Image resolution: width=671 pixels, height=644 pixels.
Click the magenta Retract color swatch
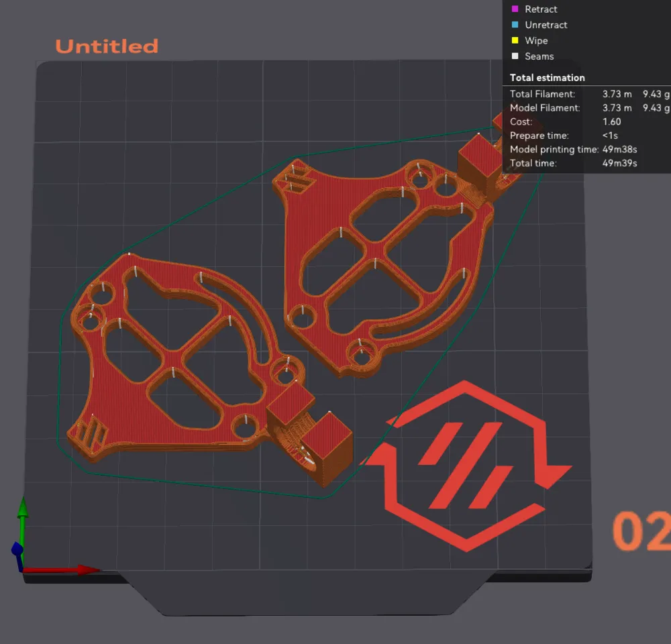pyautogui.click(x=515, y=9)
